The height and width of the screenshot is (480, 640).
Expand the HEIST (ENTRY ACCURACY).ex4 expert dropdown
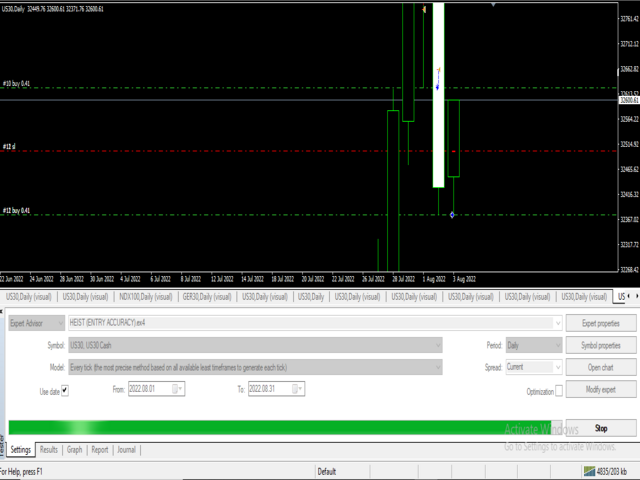click(558, 323)
